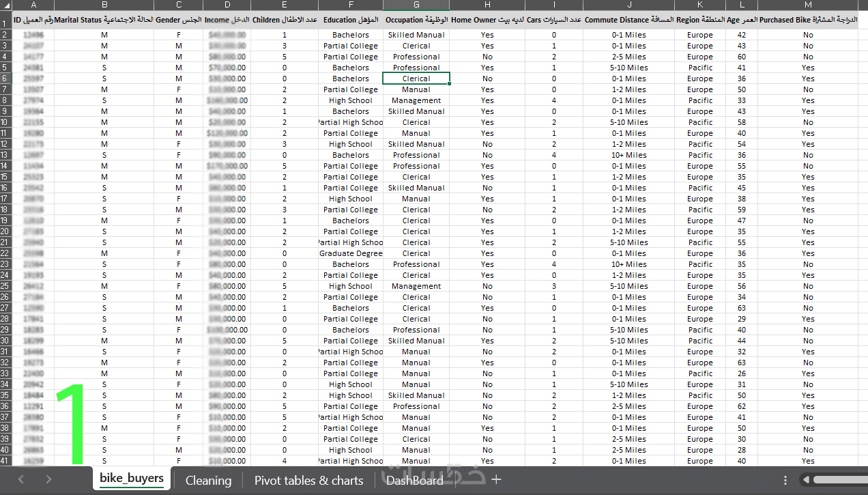Image resolution: width=868 pixels, height=495 pixels.
Task: Select the ID 20942 cell in row 34
Action: (33, 384)
